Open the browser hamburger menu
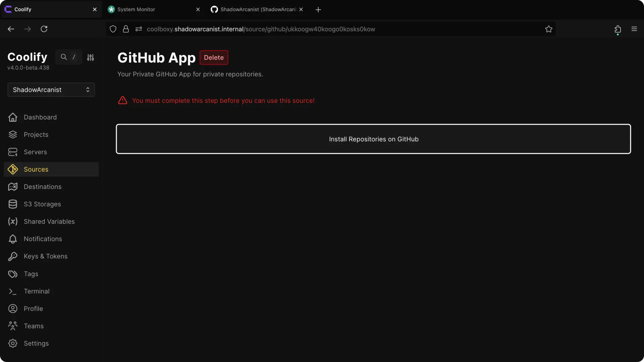Viewport: 644px width, 362px height. (634, 29)
